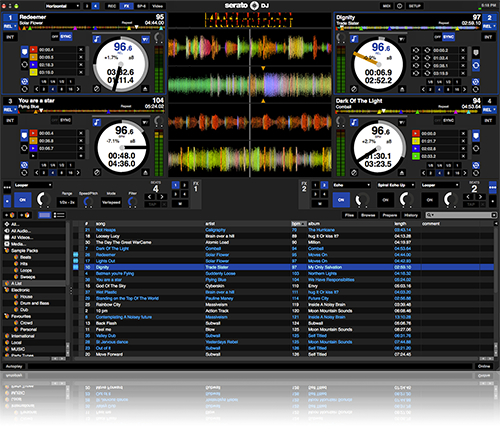The height and width of the screenshot is (440, 500).
Task: Trigger yellow cue 01:01.7 on deck 4
Action: click(x=416, y=141)
